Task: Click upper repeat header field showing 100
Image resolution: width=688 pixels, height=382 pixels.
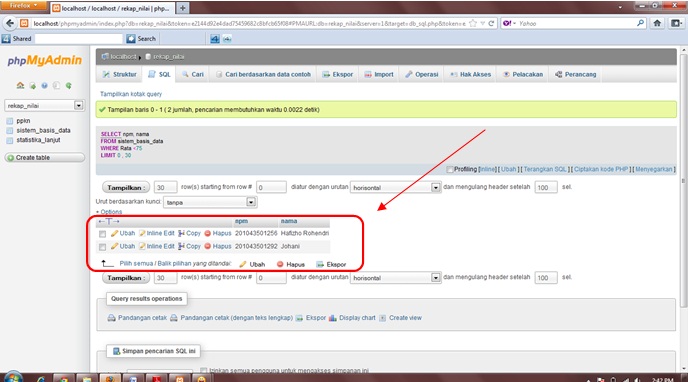Action: (x=546, y=188)
